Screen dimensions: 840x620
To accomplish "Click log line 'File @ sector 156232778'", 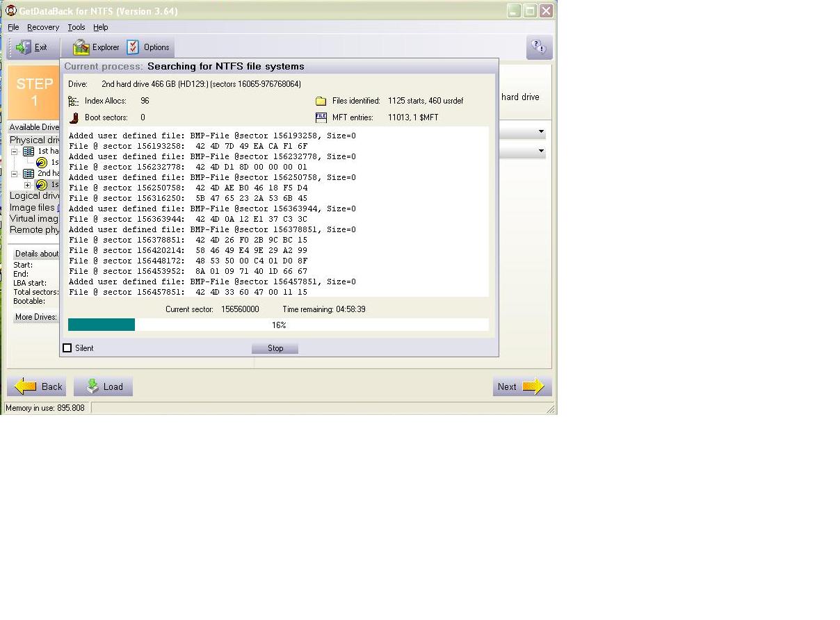I will click(188, 167).
